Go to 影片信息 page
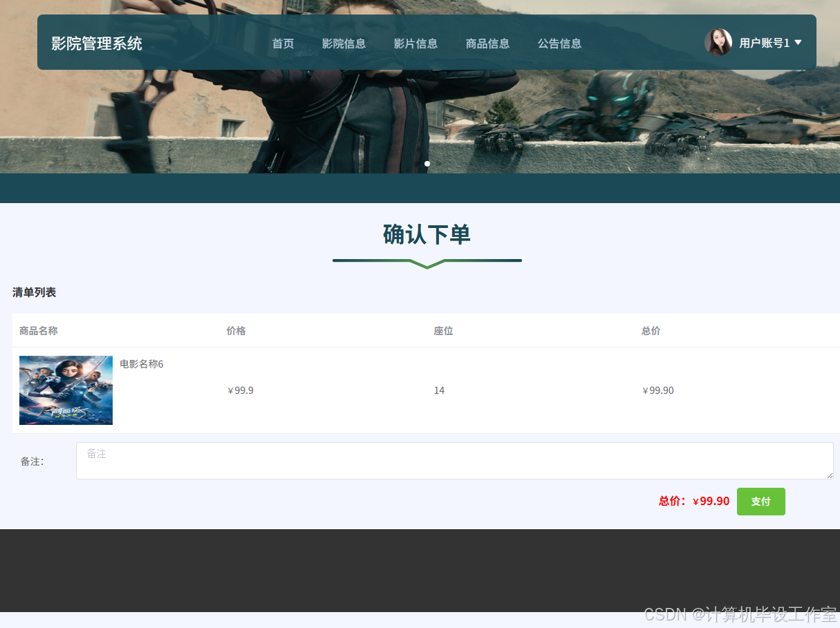Viewport: 840px width, 628px height. [x=416, y=44]
